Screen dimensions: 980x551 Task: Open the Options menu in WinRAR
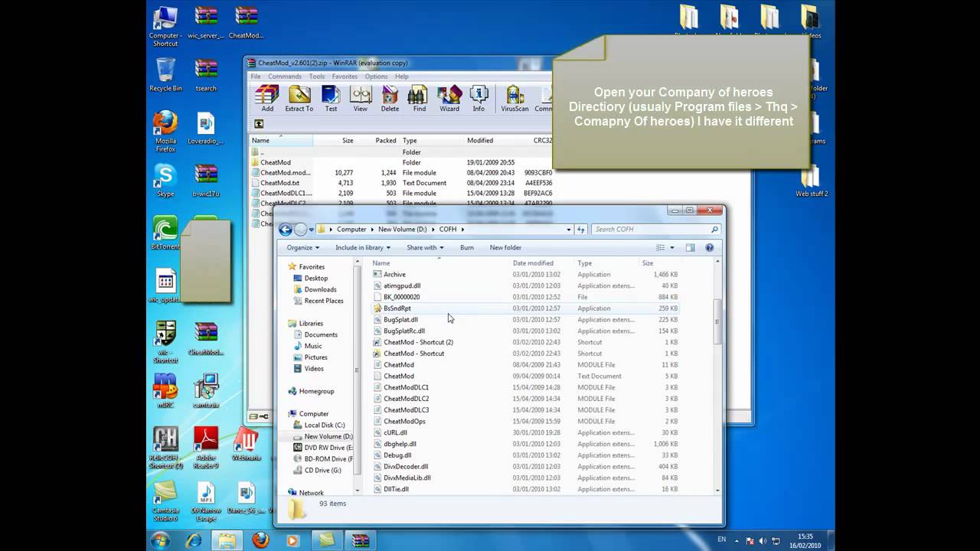(x=376, y=77)
